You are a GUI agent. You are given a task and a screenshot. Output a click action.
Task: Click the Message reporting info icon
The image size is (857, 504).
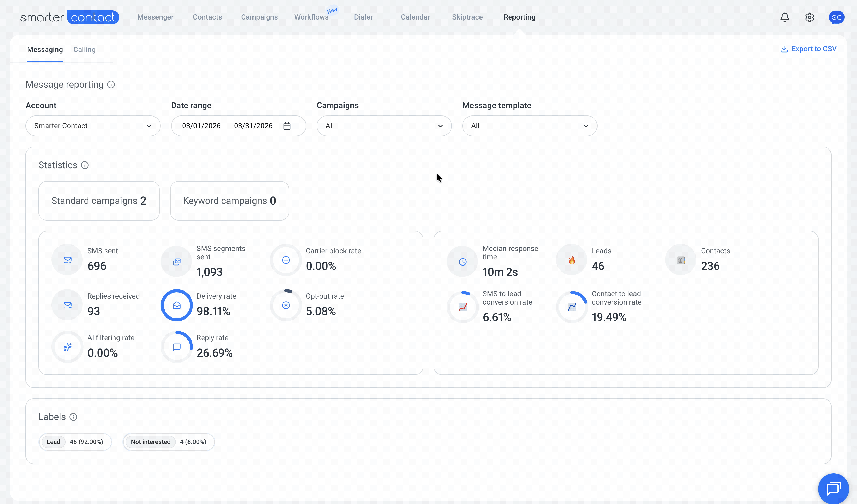pos(111,85)
